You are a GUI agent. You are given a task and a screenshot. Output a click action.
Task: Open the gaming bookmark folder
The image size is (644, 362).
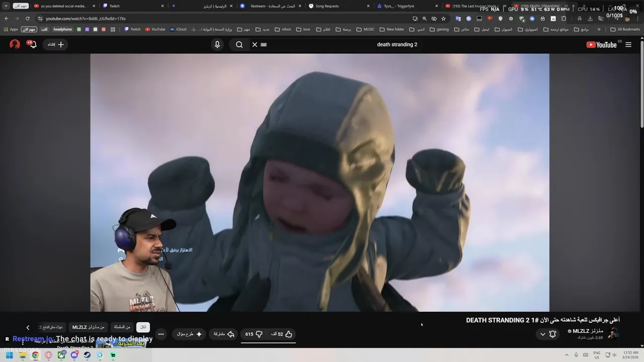coord(439,30)
